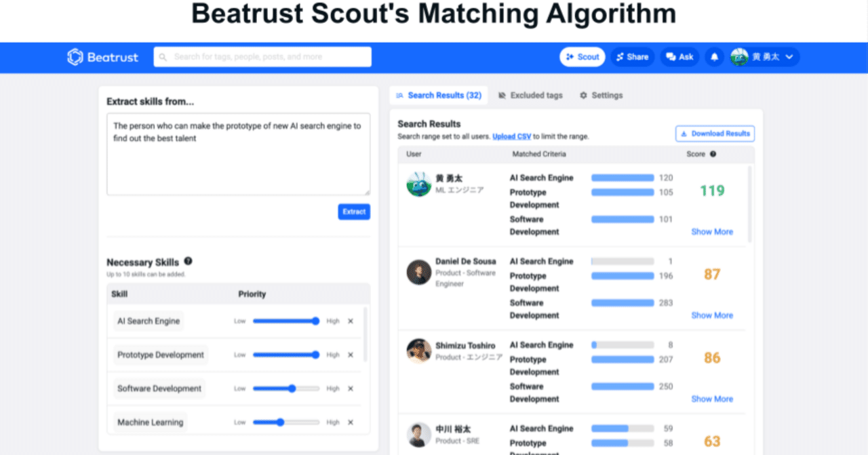868x455 pixels.
Task: Click the Extract button
Action: [354, 212]
